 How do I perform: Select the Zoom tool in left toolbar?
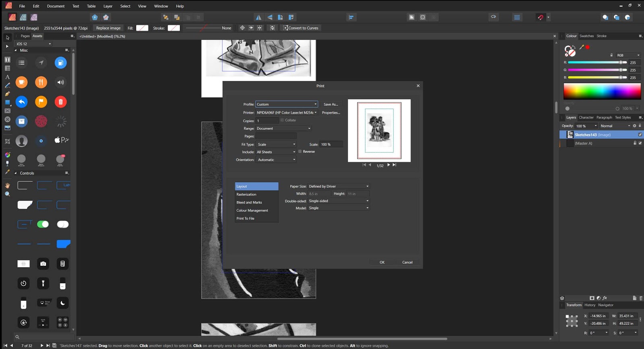[x=7, y=194]
